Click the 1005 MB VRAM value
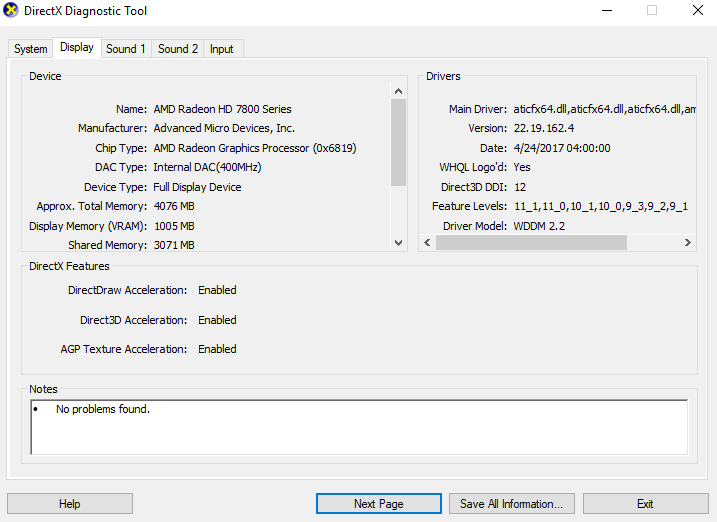Image resolution: width=717 pixels, height=522 pixels. tap(174, 226)
